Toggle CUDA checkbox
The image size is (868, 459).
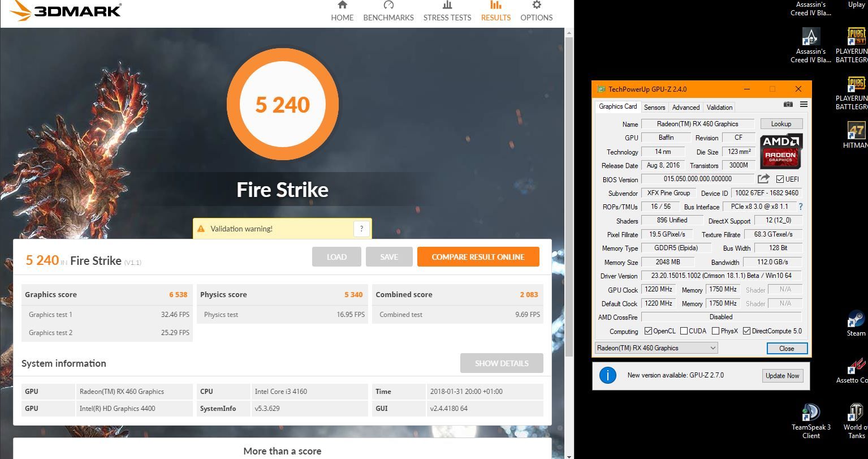684,331
